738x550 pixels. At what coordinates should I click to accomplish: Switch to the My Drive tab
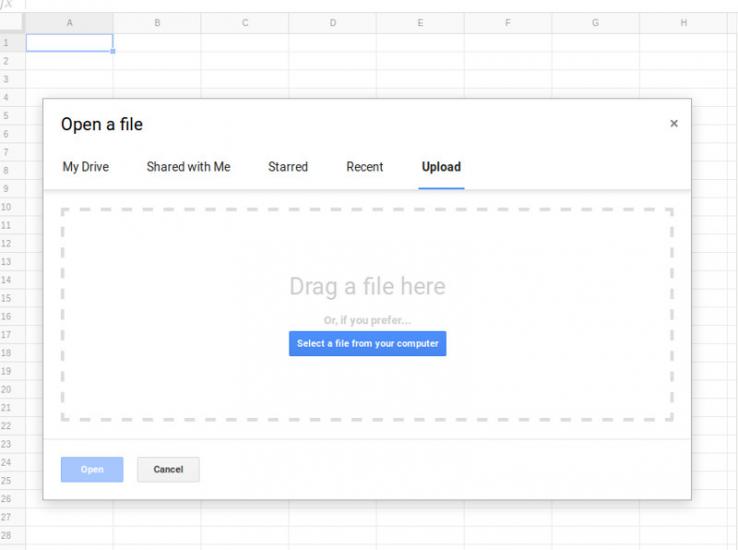pyautogui.click(x=86, y=167)
